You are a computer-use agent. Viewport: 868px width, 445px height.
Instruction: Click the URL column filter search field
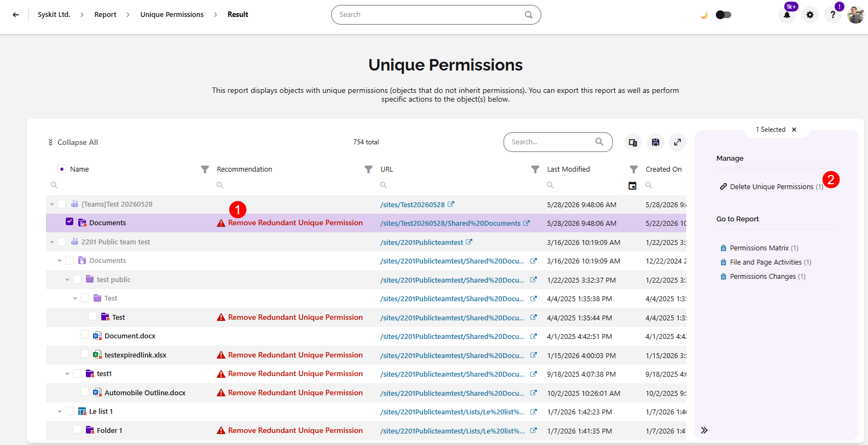pyautogui.click(x=460, y=185)
